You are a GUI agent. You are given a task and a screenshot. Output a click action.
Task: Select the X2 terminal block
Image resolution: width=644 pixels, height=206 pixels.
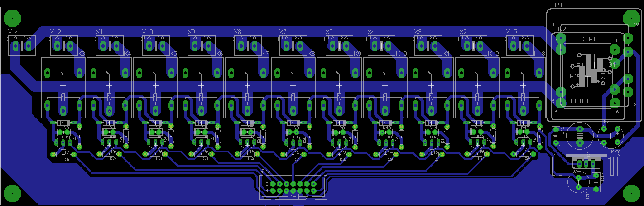click(x=474, y=45)
